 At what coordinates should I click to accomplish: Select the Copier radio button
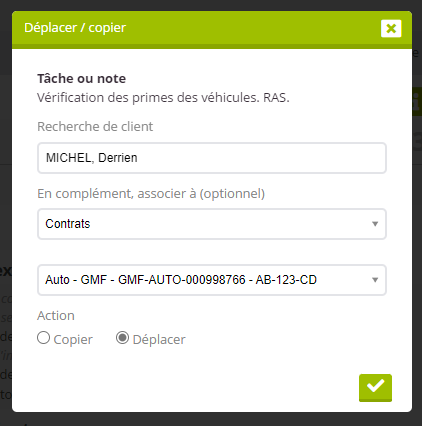43,338
